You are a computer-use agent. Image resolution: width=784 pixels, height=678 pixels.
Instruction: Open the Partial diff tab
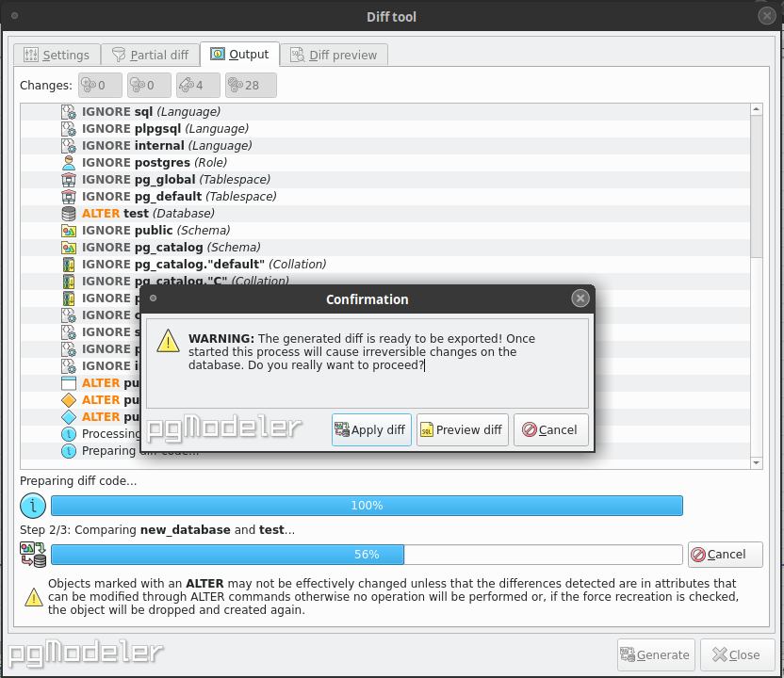pos(150,55)
